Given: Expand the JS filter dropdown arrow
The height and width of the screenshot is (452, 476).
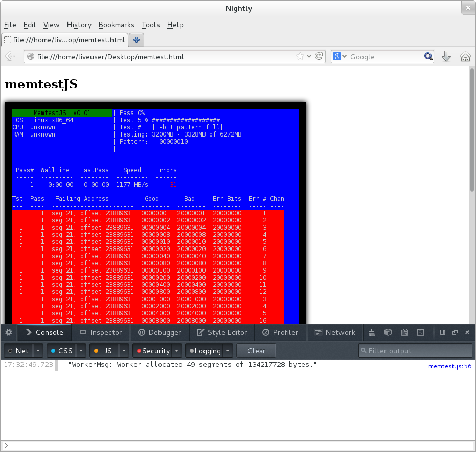Looking at the screenshot, I should coord(124,351).
